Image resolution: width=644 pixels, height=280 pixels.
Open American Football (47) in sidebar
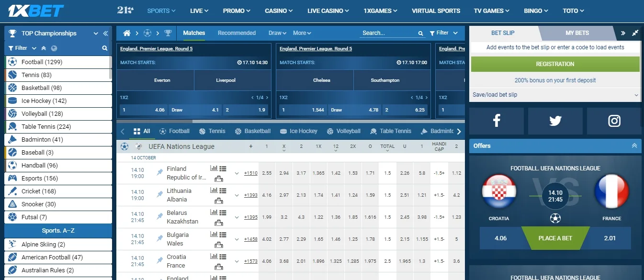[58, 258]
